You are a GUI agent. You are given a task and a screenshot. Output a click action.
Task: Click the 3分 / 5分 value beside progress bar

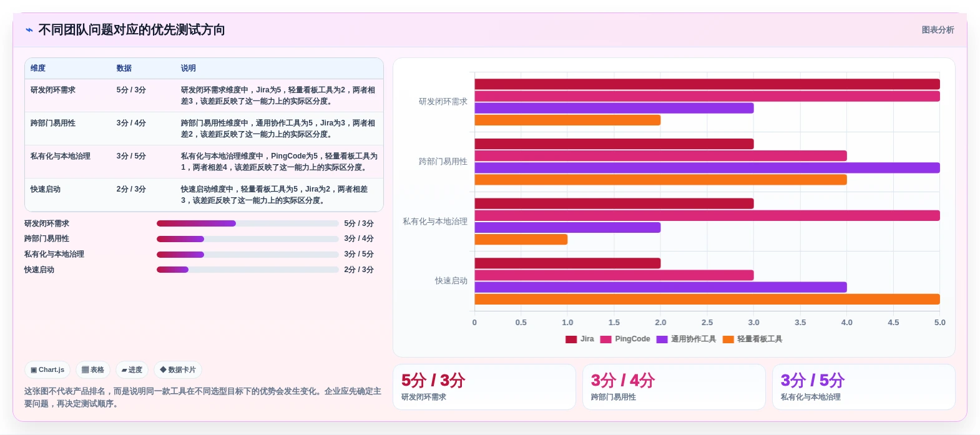coord(359,254)
